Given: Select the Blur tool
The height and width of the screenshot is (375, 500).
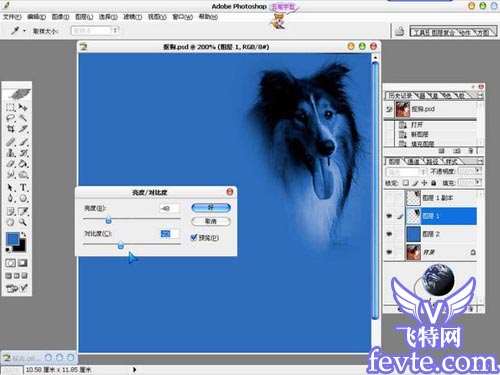Looking at the screenshot, I should pyautogui.click(x=11, y=174).
